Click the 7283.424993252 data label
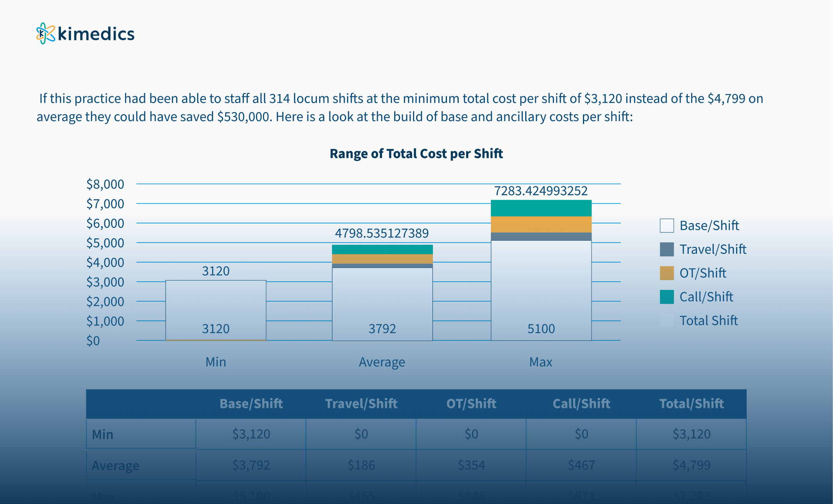The width and height of the screenshot is (833, 504). point(541,191)
